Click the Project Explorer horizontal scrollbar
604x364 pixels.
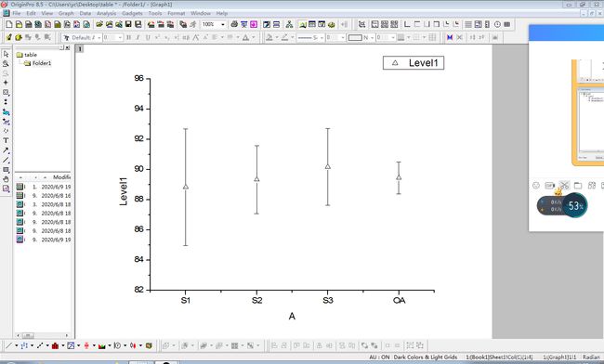[x=43, y=335]
